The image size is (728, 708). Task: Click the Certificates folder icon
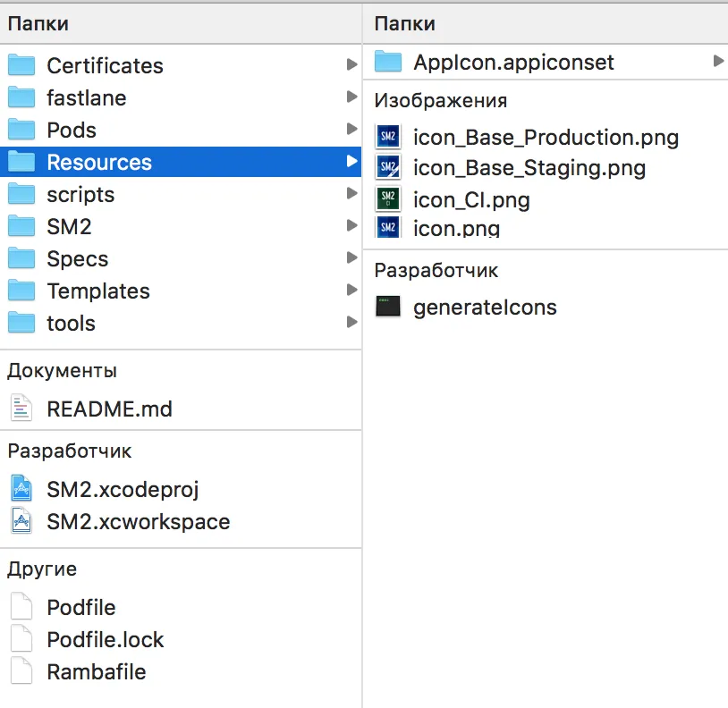[21, 65]
